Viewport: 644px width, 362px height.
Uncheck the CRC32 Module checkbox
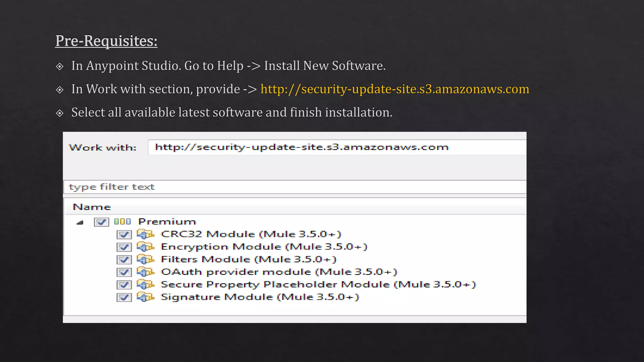pyautogui.click(x=124, y=235)
